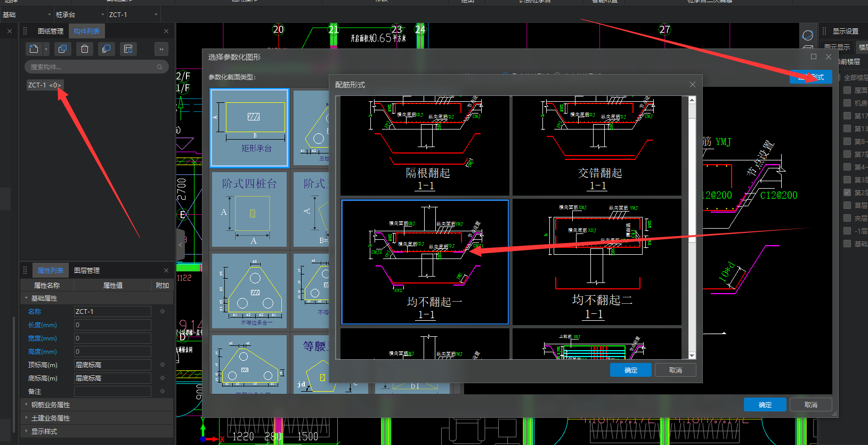
Task: Switch to the 属性列表 tab
Action: [x=51, y=270]
